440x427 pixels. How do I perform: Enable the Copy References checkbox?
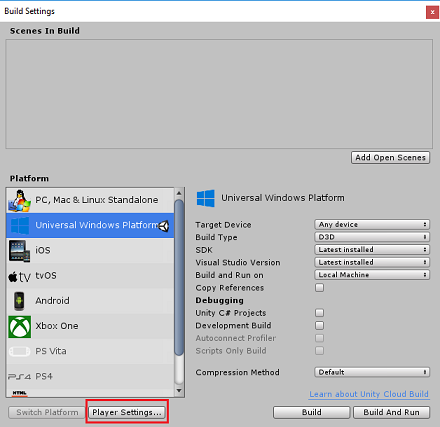pos(319,287)
